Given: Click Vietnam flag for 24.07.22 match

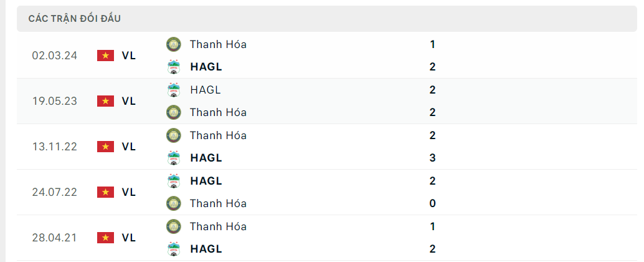Looking at the screenshot, I should click(105, 192).
